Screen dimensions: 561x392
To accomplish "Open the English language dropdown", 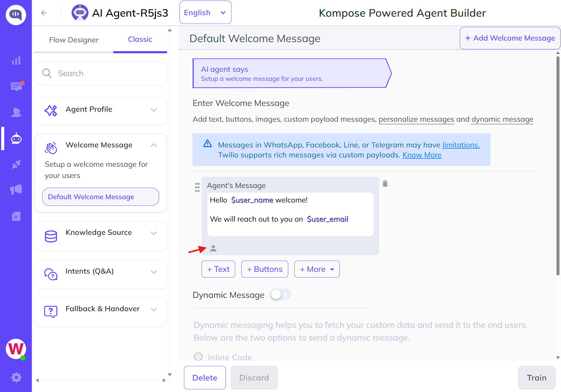I will [205, 12].
